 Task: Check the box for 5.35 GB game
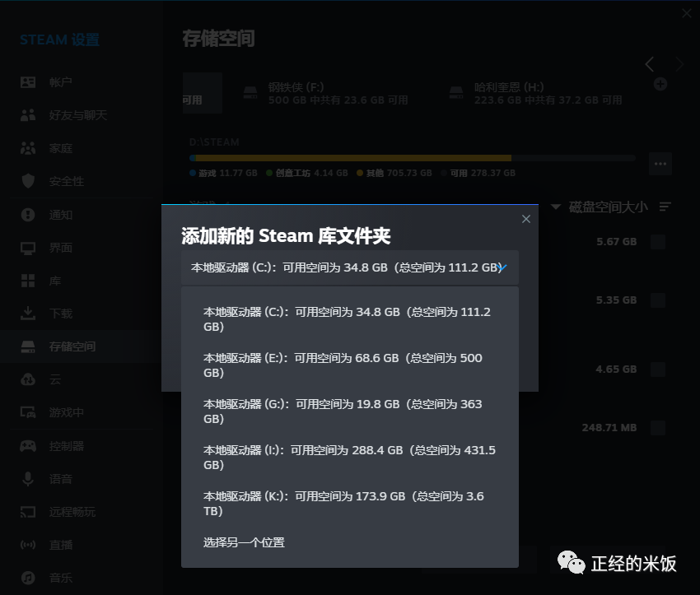coord(658,300)
